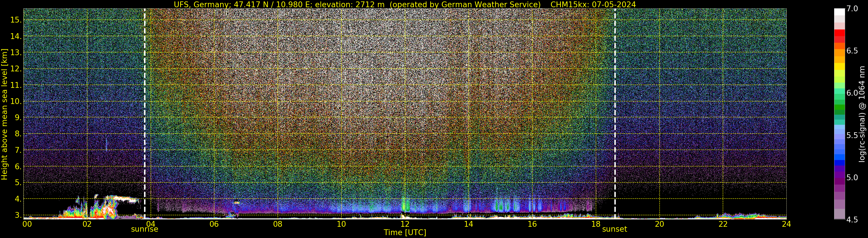Click the 'sunrise' label under the time axis
Image resolution: width=868 pixels, height=238 pixels.
coord(145,229)
